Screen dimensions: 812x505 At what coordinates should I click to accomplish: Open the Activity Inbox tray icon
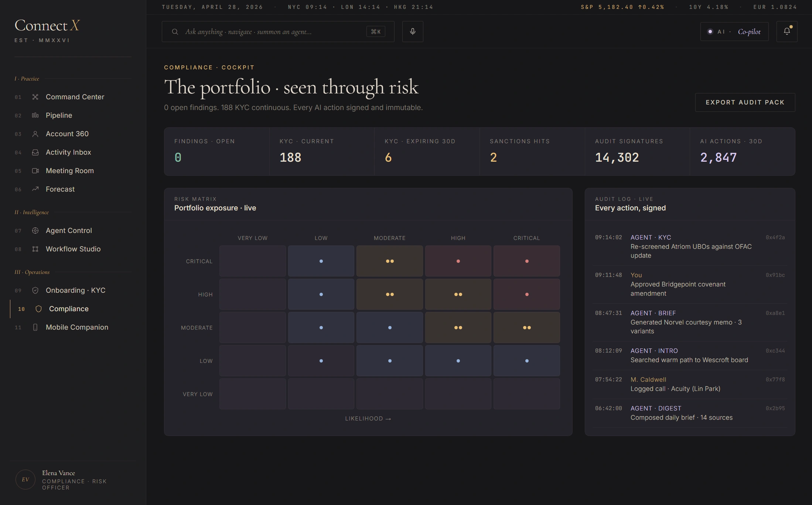(x=35, y=152)
